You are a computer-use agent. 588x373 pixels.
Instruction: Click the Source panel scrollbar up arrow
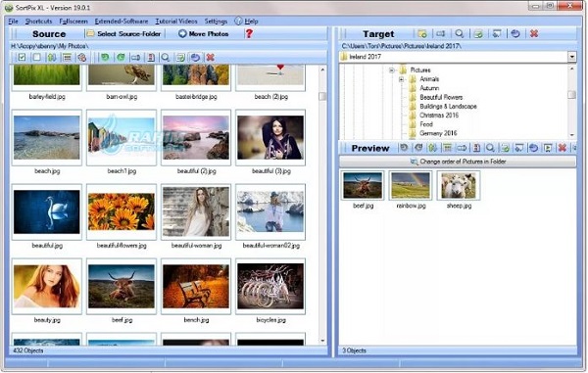point(322,70)
